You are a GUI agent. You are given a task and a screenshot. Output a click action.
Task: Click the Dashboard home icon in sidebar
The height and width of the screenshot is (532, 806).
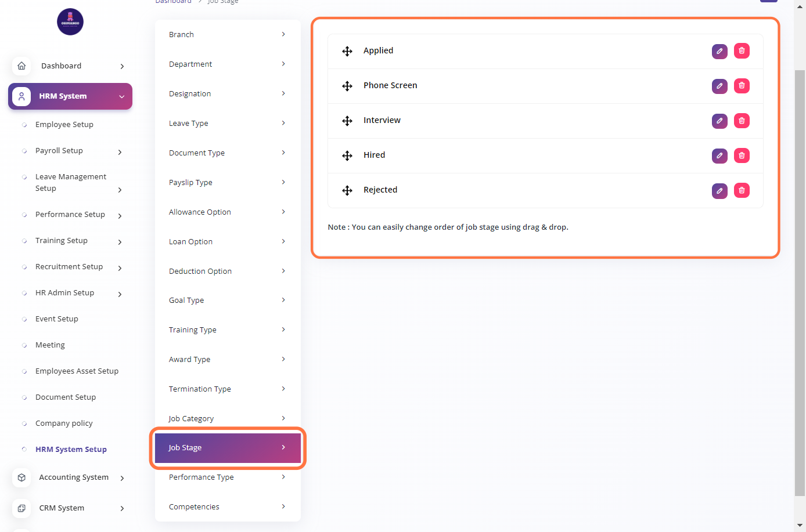(21, 66)
